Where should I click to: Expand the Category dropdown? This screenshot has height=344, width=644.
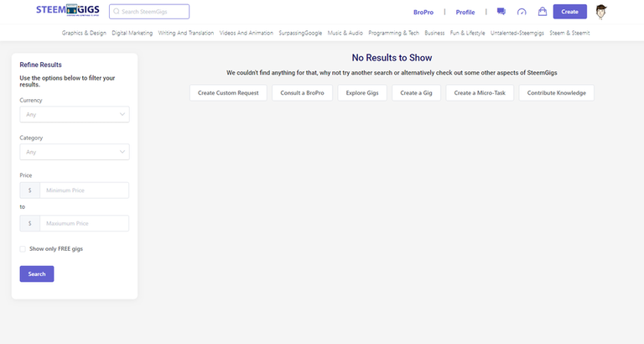coord(75,152)
